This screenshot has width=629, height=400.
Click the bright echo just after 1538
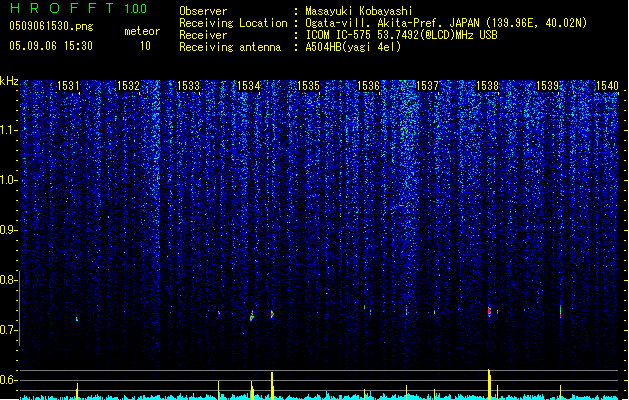point(489,312)
